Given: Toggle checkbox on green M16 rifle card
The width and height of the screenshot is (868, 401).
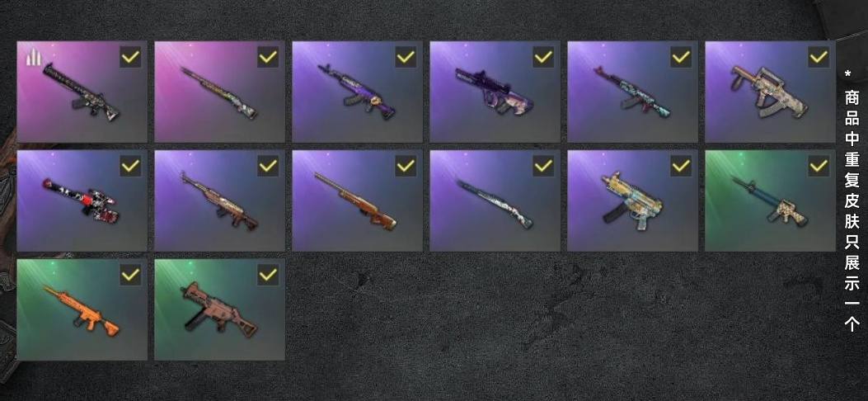Looking at the screenshot, I should [x=819, y=166].
